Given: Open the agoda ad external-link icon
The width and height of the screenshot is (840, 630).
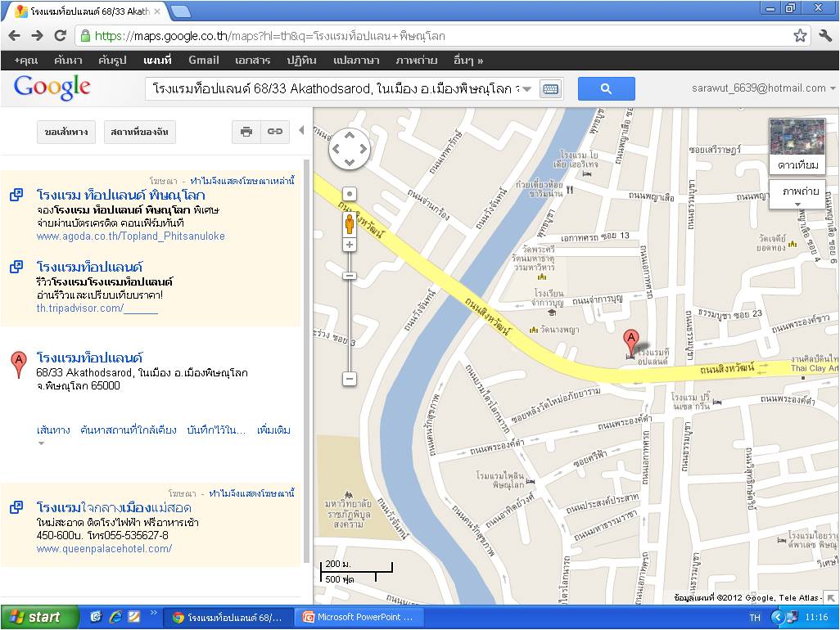Looking at the screenshot, I should click(x=16, y=195).
